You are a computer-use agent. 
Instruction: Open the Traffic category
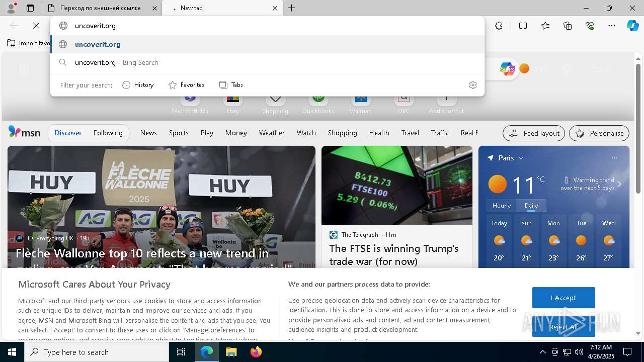440,133
